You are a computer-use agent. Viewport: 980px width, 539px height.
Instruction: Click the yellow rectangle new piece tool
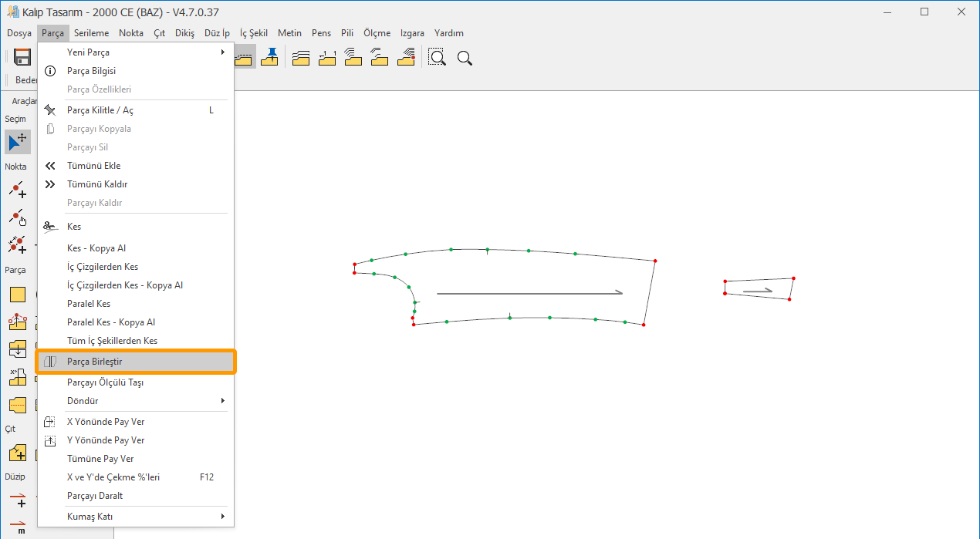point(17,295)
